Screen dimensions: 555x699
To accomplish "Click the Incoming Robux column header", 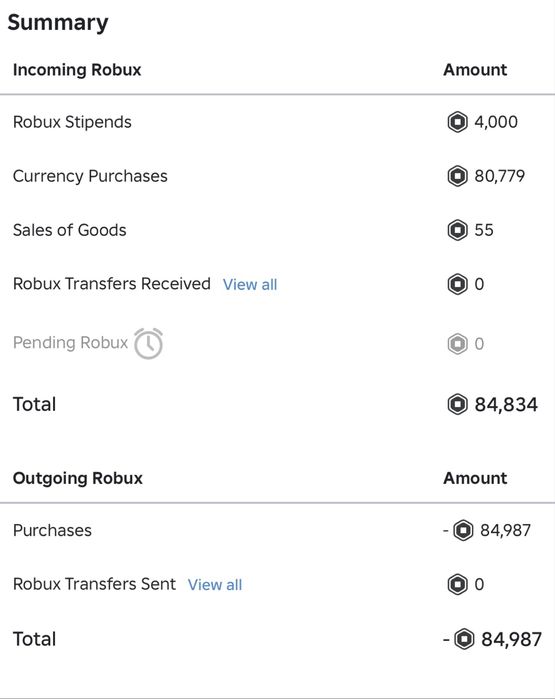I will tap(77, 70).
